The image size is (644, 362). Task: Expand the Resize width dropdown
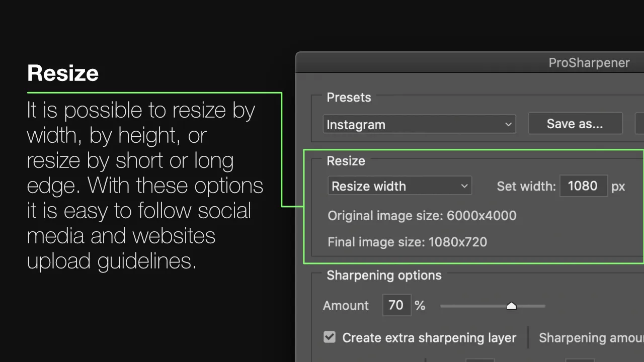click(x=399, y=186)
